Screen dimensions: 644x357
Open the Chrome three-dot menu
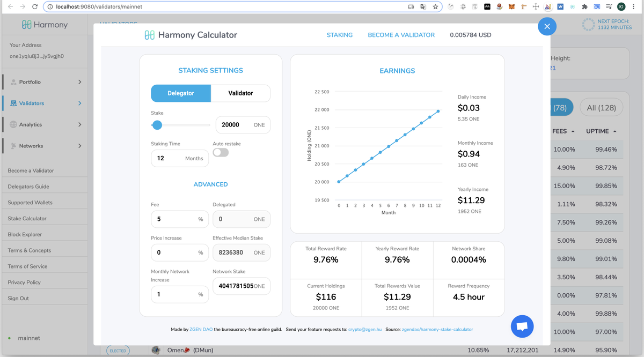634,7
